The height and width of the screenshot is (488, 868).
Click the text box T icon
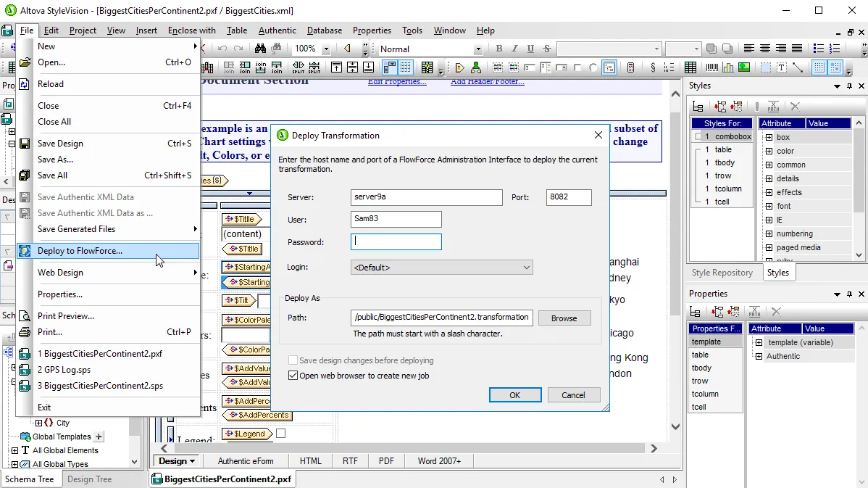pos(782,67)
